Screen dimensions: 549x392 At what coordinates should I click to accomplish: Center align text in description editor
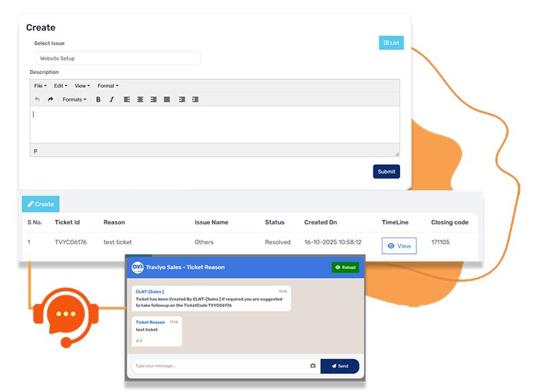pos(140,100)
